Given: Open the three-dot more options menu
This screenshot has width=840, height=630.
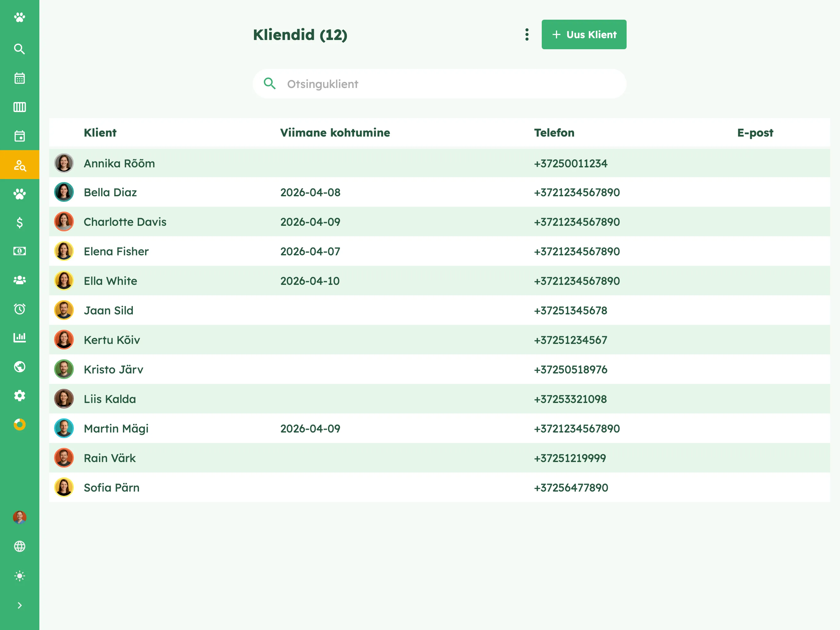Looking at the screenshot, I should point(527,34).
